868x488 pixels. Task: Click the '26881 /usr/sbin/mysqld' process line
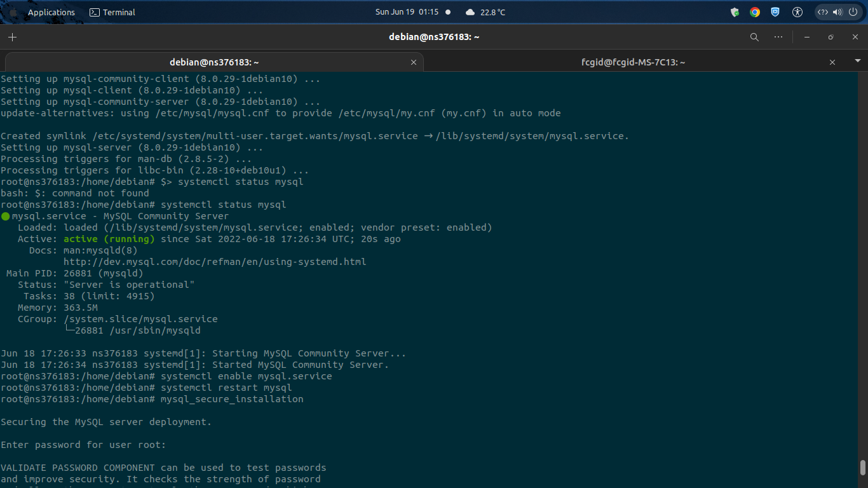[132, 330]
